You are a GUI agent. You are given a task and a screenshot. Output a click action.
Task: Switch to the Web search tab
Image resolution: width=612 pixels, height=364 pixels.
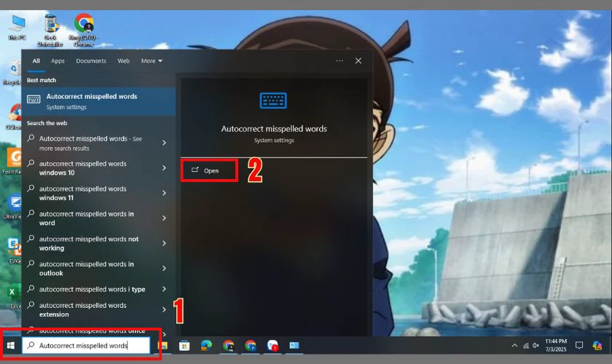pos(123,61)
